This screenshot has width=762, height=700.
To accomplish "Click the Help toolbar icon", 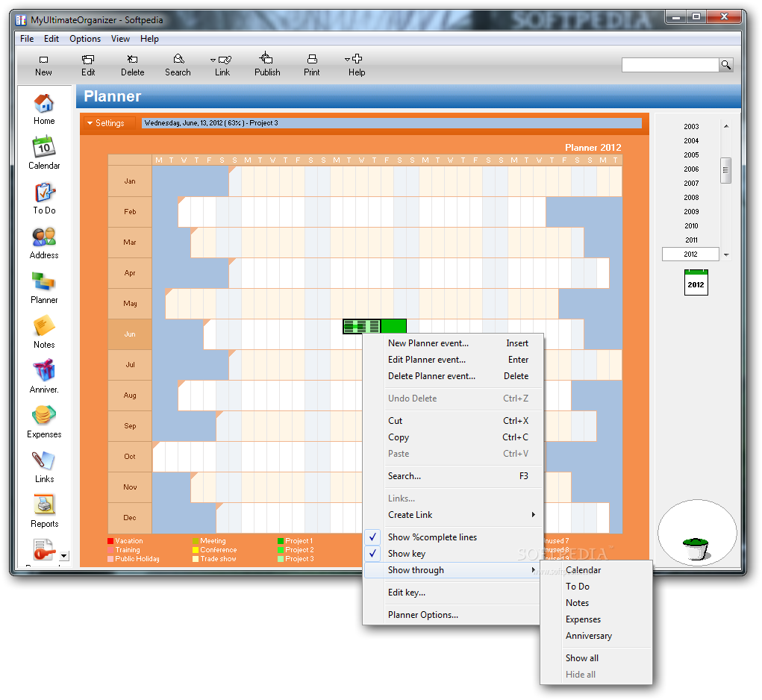I will click(x=357, y=59).
